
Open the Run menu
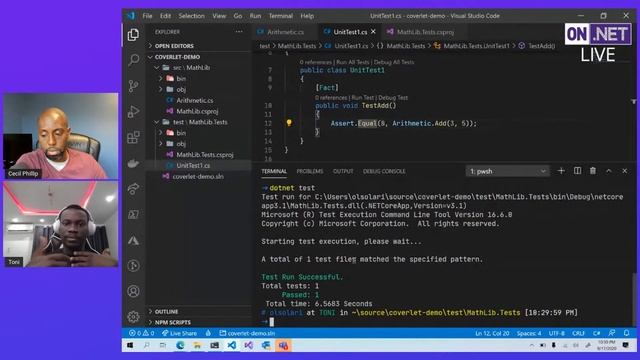click(256, 16)
